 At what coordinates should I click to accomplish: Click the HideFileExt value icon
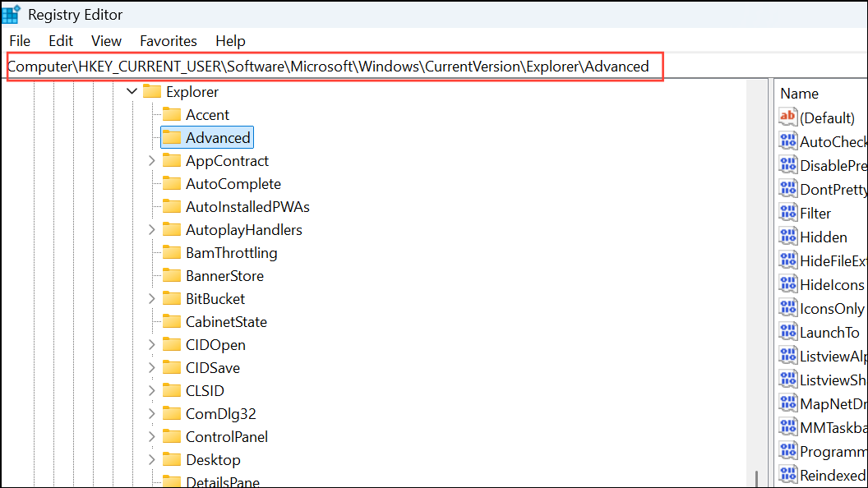787,260
